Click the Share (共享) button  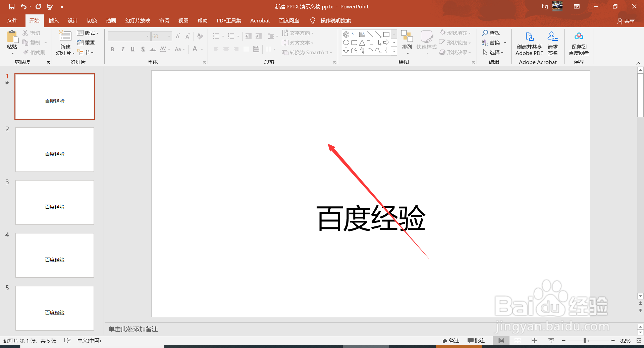coord(626,21)
